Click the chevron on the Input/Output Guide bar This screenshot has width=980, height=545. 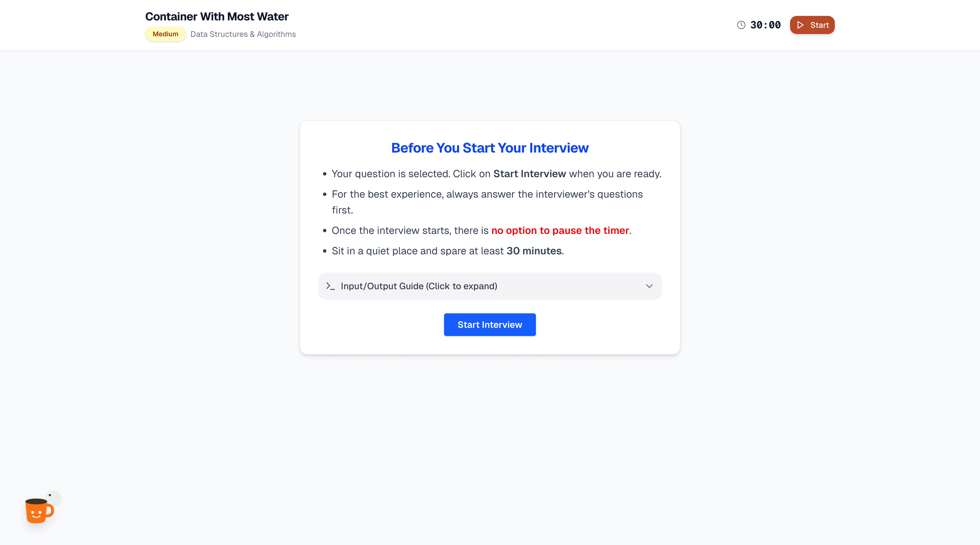[649, 286]
